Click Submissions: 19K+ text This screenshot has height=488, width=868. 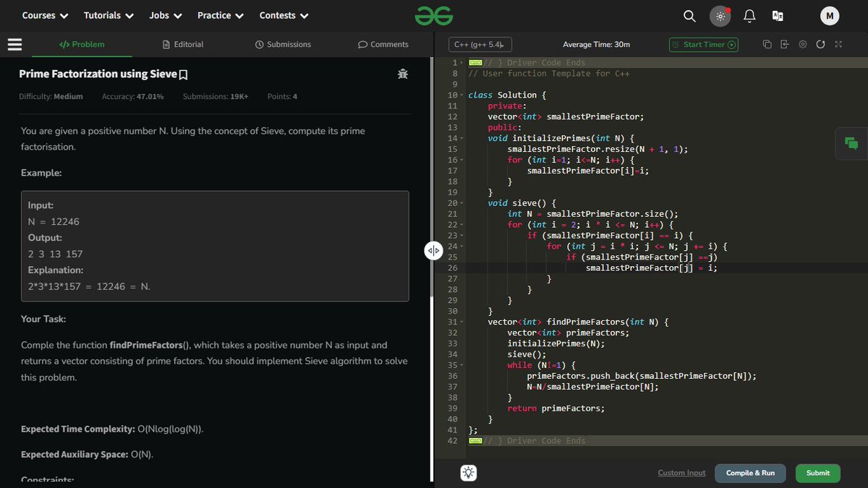216,96
